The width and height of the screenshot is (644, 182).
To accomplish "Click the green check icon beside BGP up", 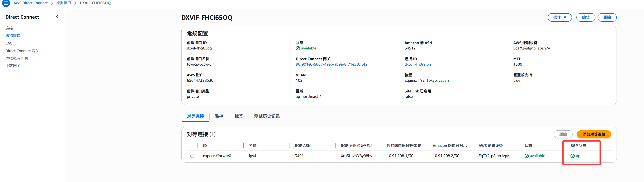I will 573,156.
